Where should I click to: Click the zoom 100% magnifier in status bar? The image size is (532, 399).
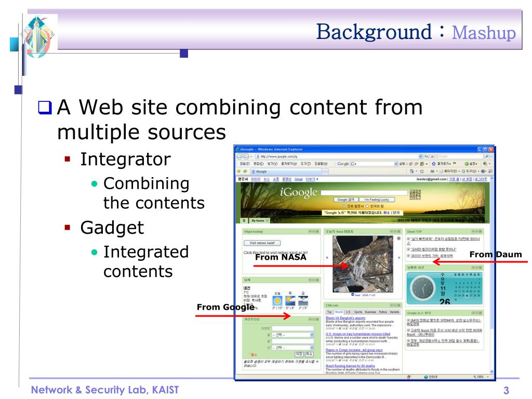point(475,377)
